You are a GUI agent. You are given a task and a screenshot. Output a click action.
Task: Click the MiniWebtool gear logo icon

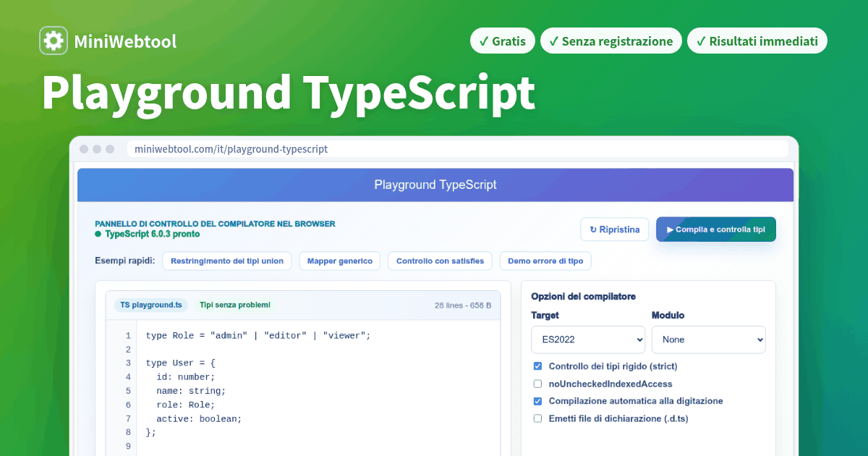click(54, 41)
